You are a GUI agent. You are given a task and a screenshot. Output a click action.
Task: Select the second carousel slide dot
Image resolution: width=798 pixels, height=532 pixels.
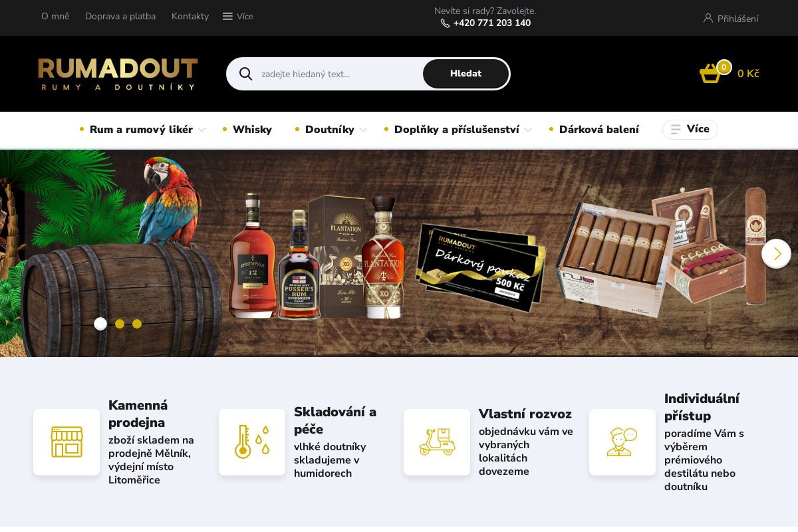120,324
